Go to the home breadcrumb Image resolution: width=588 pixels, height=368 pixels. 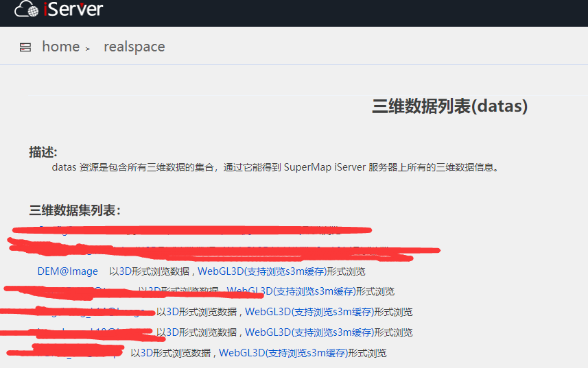pyautogui.click(x=61, y=47)
